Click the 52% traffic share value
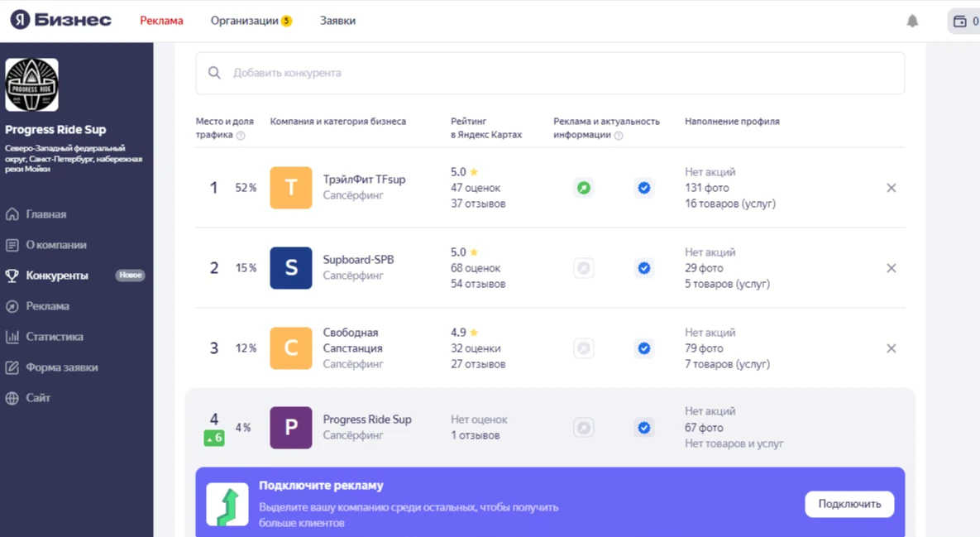 coord(246,188)
